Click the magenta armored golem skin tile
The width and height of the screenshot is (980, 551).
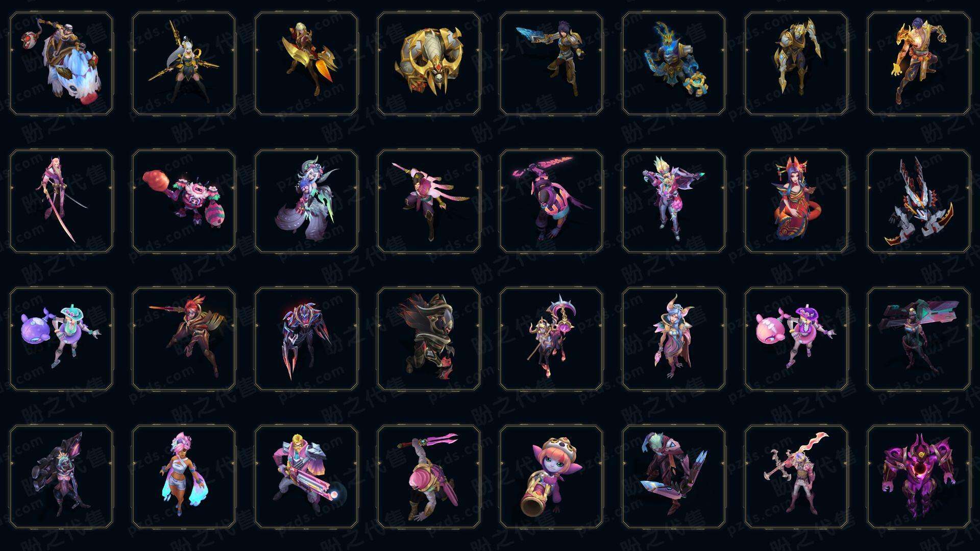pos(919,477)
